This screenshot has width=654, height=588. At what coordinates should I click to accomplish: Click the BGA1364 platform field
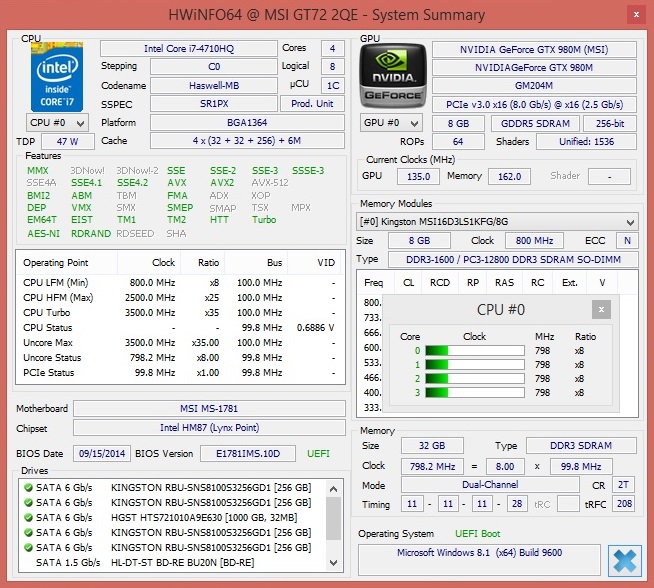247,123
